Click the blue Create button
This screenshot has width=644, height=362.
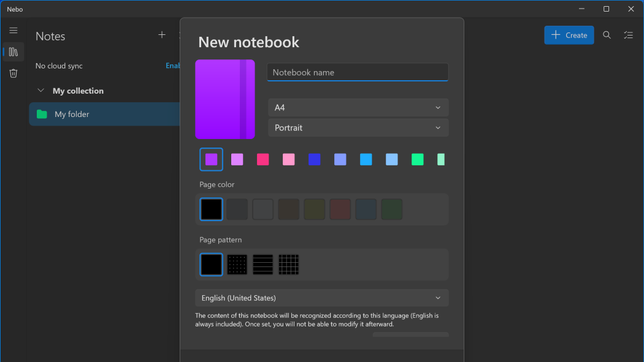pos(569,35)
